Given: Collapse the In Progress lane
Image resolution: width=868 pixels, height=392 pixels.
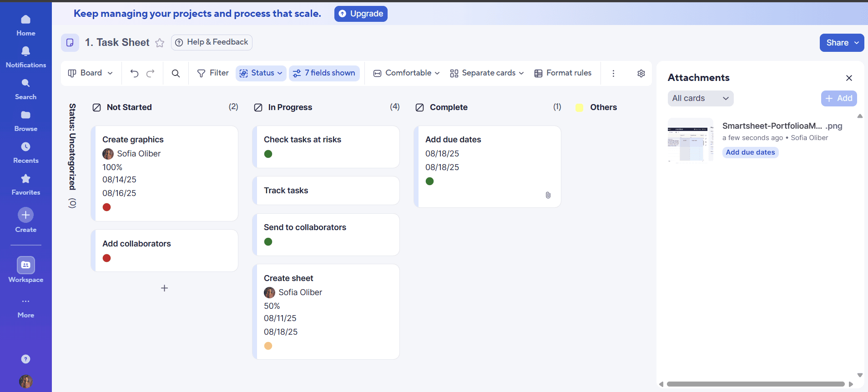Looking at the screenshot, I should click(258, 108).
